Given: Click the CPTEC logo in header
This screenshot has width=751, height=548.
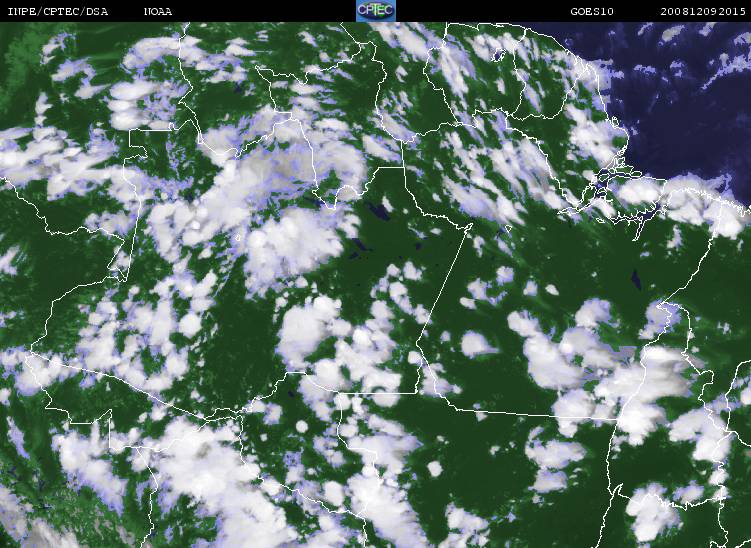Looking at the screenshot, I should [376, 11].
